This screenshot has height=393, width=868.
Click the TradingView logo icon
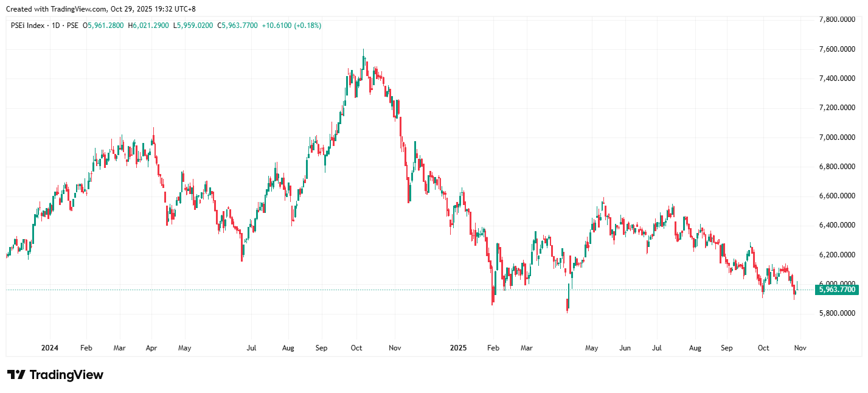(x=16, y=375)
